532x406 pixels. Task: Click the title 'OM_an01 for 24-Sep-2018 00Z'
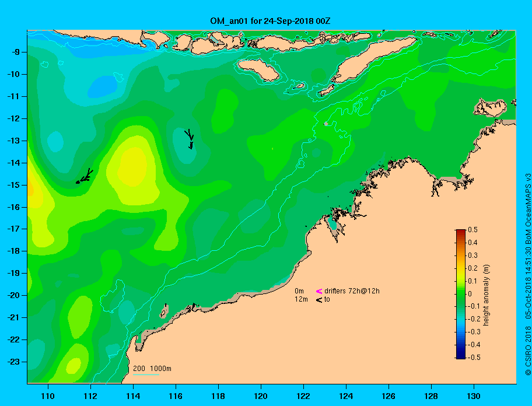coord(271,21)
